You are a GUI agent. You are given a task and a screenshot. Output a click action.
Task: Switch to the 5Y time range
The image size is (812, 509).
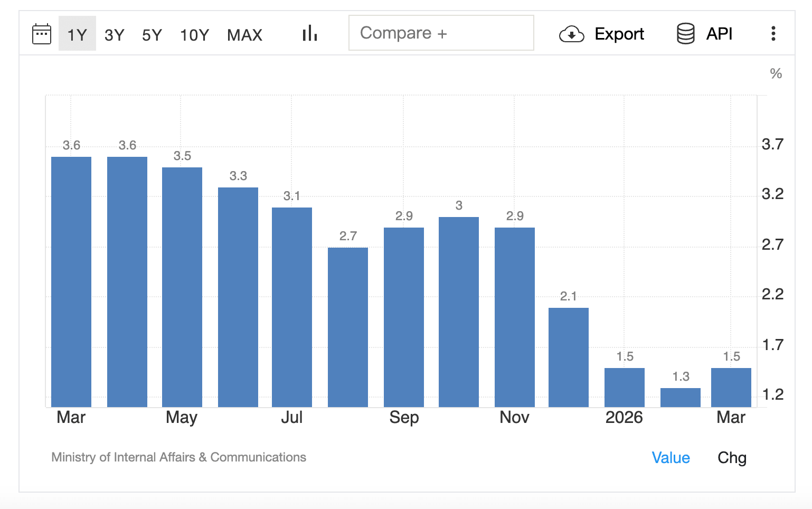[152, 35]
